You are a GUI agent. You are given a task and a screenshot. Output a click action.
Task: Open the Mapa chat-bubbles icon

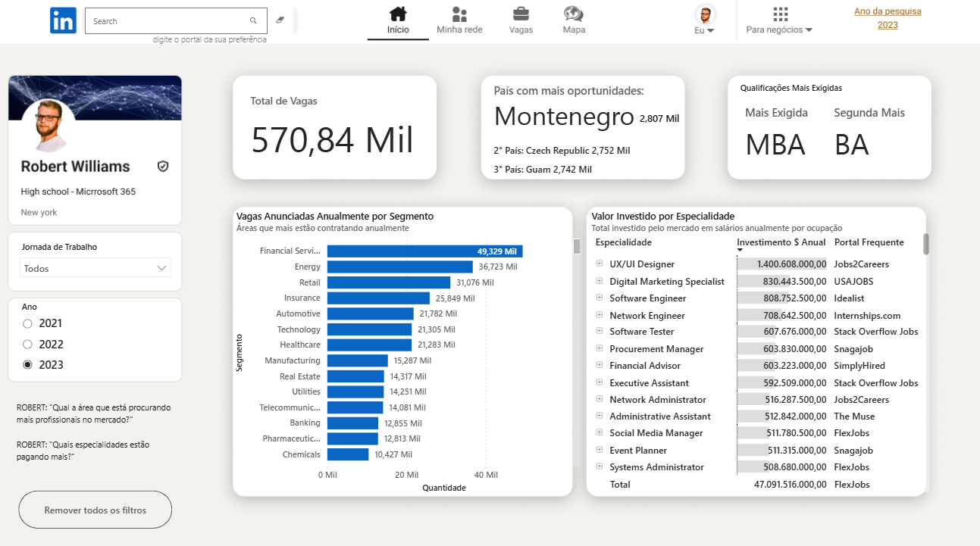click(x=574, y=14)
